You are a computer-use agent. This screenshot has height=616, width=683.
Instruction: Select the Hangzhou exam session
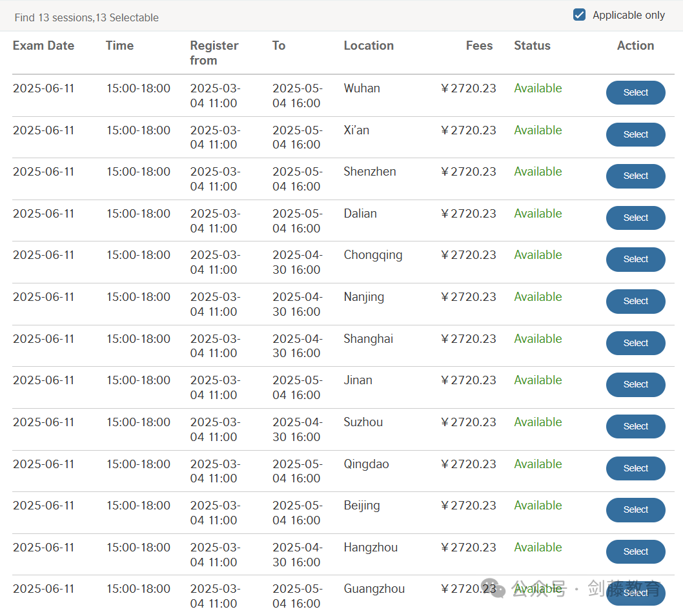(635, 551)
